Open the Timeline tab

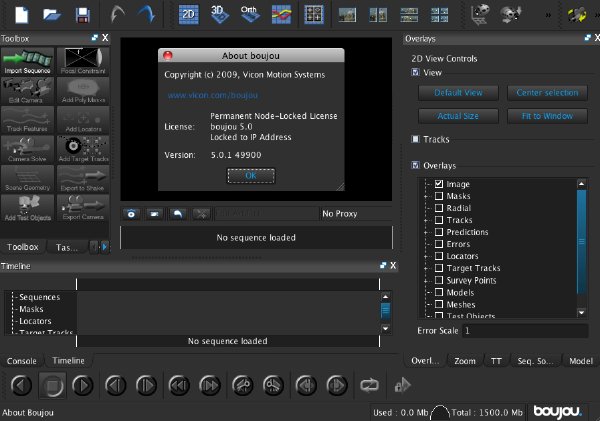click(68, 361)
